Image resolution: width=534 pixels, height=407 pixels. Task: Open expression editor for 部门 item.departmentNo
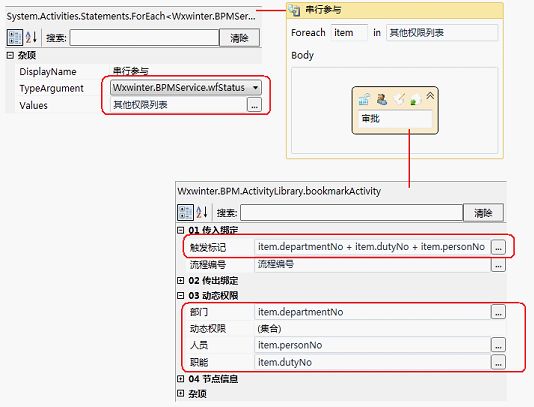[498, 312]
